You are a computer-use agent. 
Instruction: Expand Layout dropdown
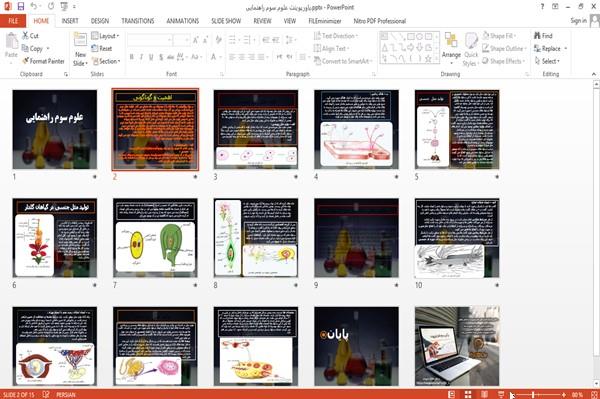(x=105, y=36)
